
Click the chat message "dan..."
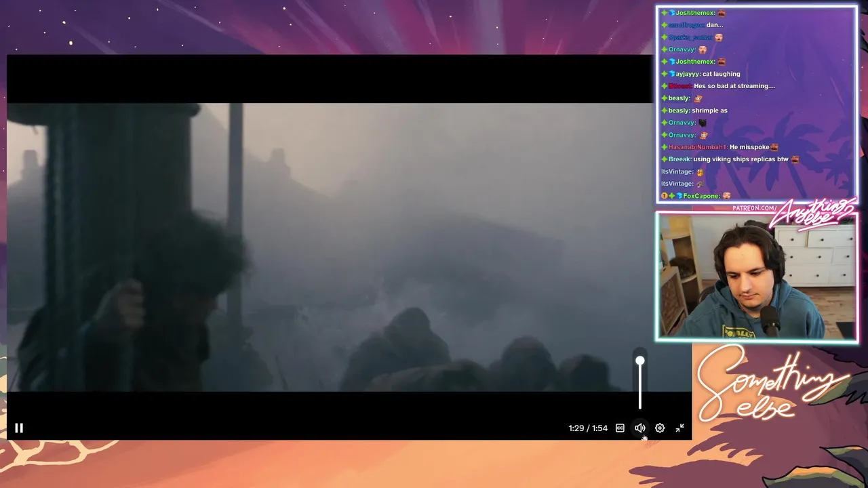715,25
